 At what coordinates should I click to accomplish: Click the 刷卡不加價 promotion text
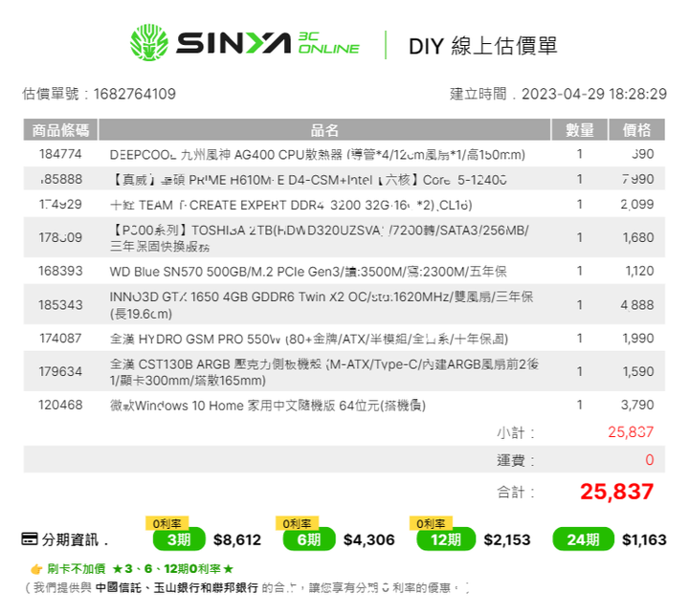pos(77,569)
